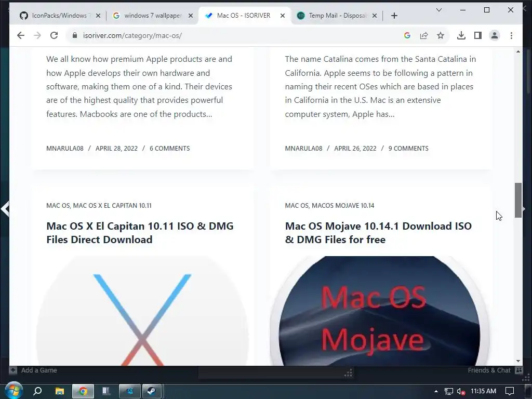Open taskbar search magnifier
The height and width of the screenshot is (399, 532).
37,391
